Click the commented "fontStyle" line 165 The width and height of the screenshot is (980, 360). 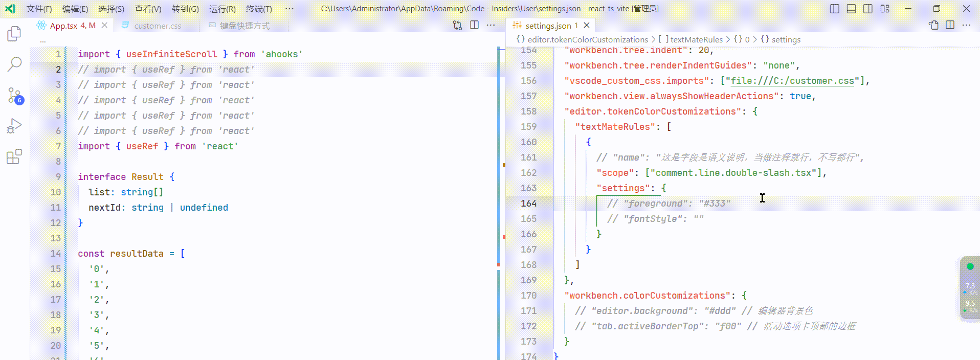[x=655, y=218]
